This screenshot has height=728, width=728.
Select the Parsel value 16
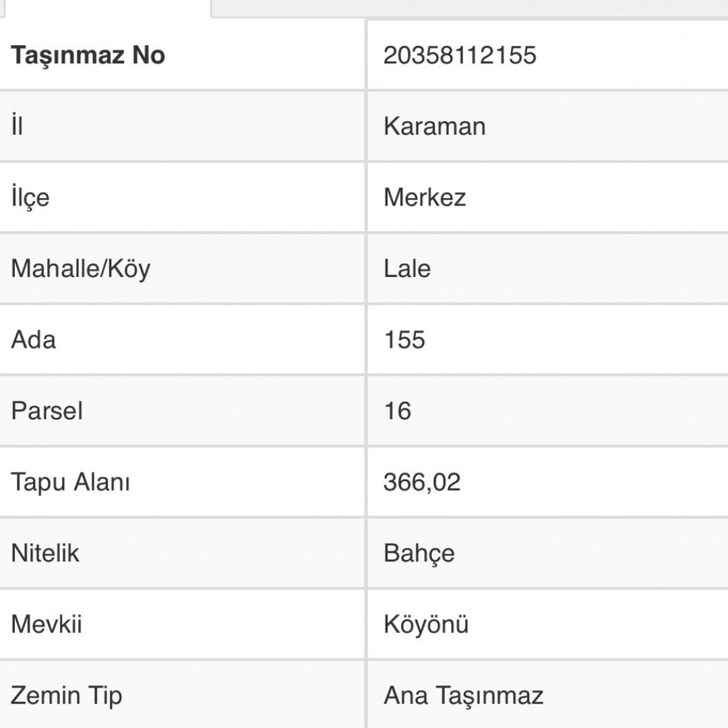coord(398,411)
